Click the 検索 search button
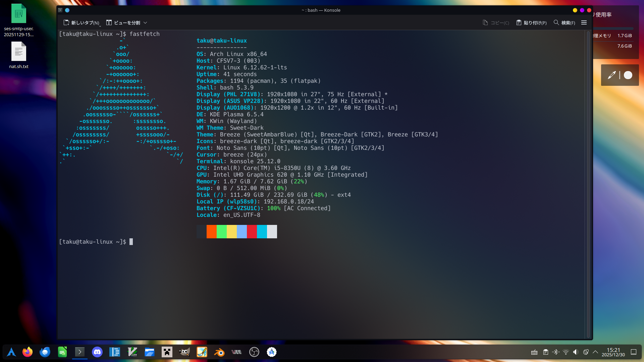The height and width of the screenshot is (362, 644). [x=565, y=23]
